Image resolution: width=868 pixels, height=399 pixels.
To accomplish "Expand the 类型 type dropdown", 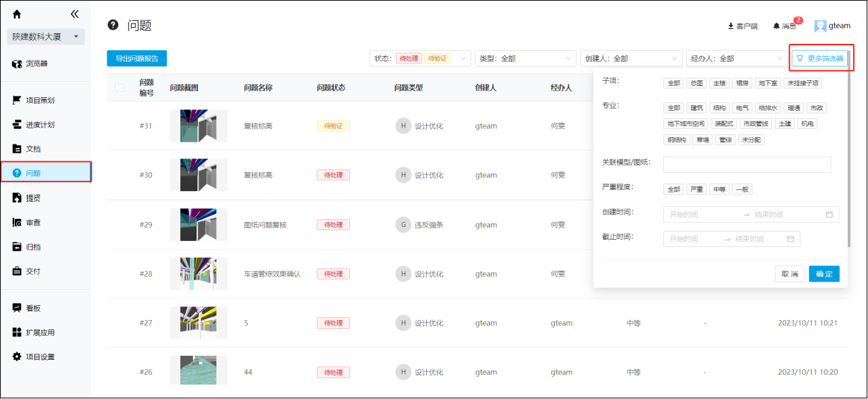I will pos(525,59).
